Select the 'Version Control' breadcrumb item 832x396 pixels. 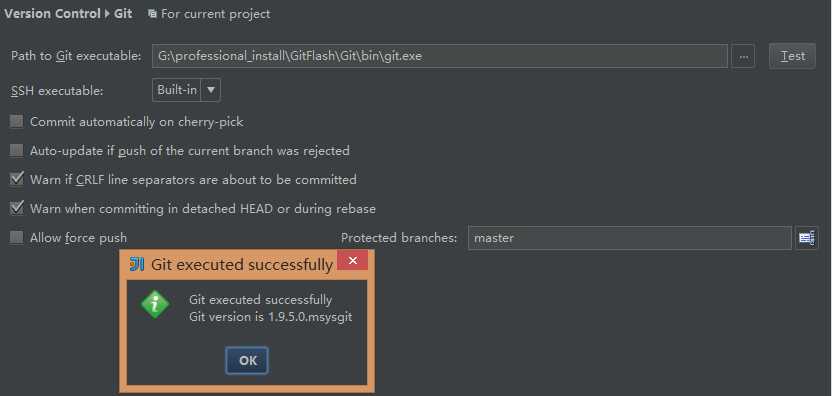click(x=52, y=14)
